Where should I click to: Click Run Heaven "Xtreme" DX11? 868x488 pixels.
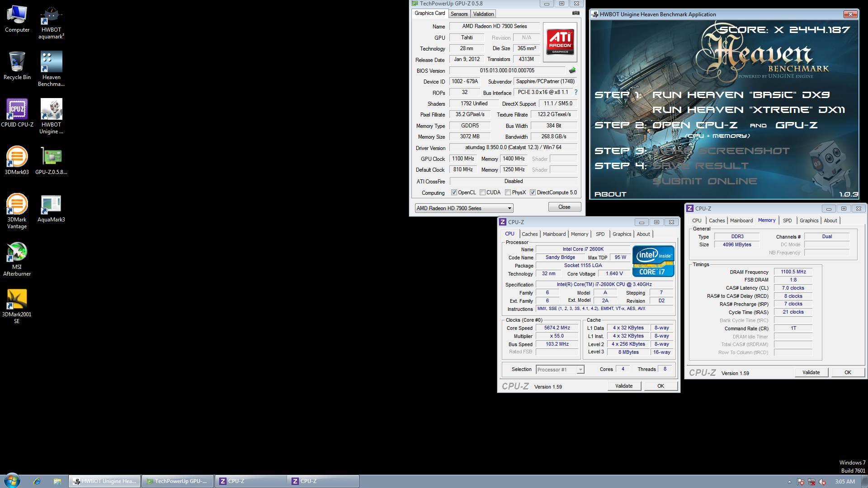[748, 110]
